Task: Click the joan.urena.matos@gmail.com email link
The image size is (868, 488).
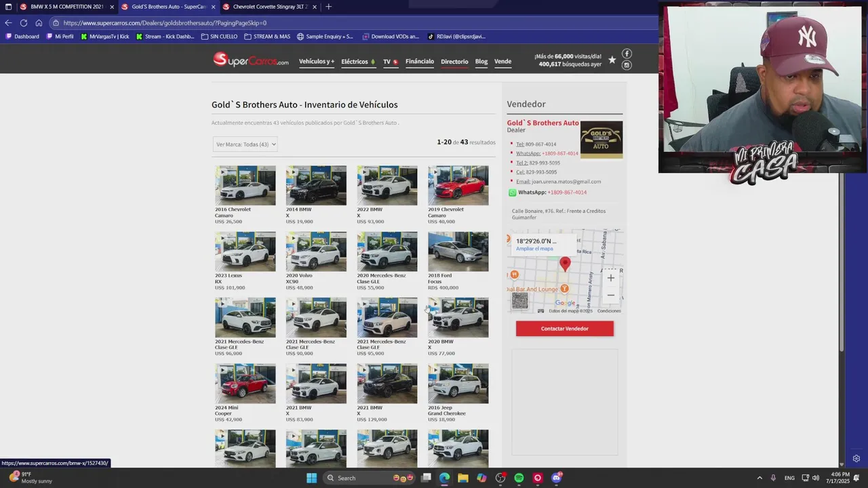Action: (x=566, y=182)
